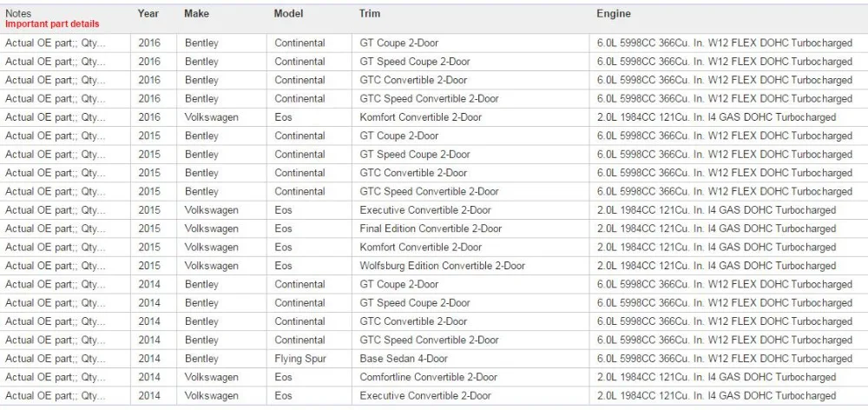Click the Trim column header

click(x=370, y=13)
